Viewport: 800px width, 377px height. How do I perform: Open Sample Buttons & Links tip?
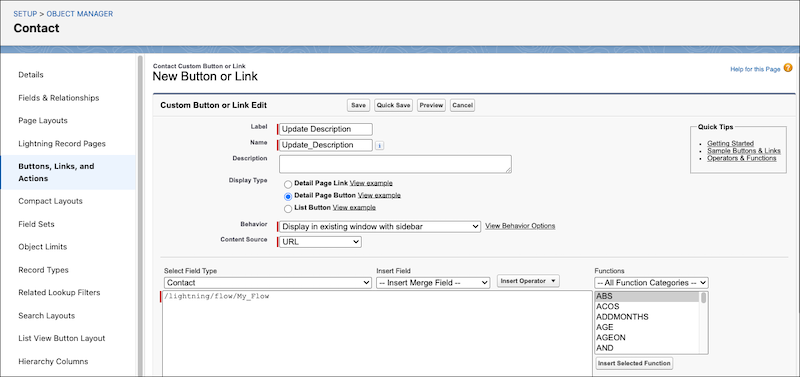click(x=743, y=151)
